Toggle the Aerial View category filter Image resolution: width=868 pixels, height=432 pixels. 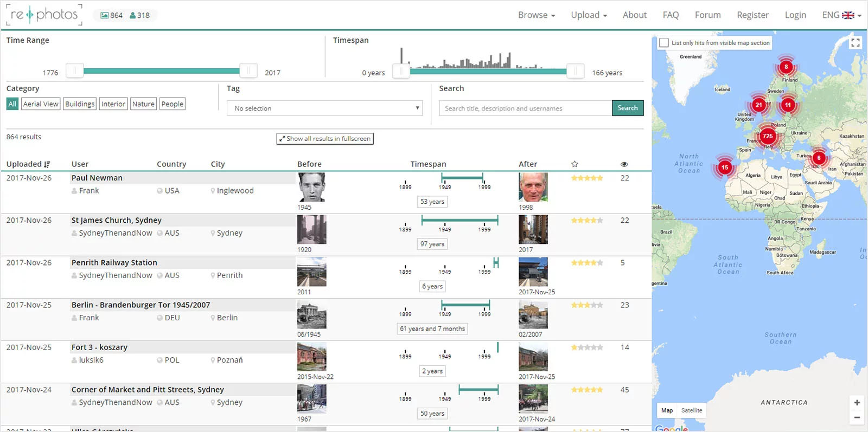(41, 104)
